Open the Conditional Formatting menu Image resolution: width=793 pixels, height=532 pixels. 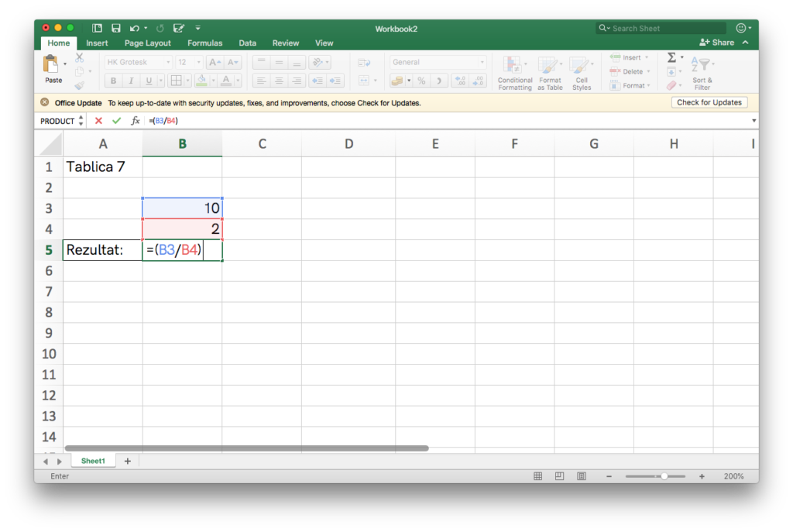point(514,74)
